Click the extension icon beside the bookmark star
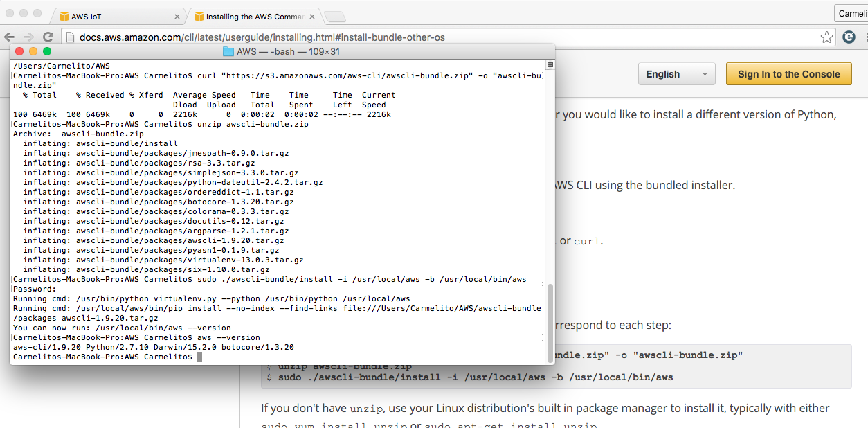The height and width of the screenshot is (428, 868). click(849, 37)
